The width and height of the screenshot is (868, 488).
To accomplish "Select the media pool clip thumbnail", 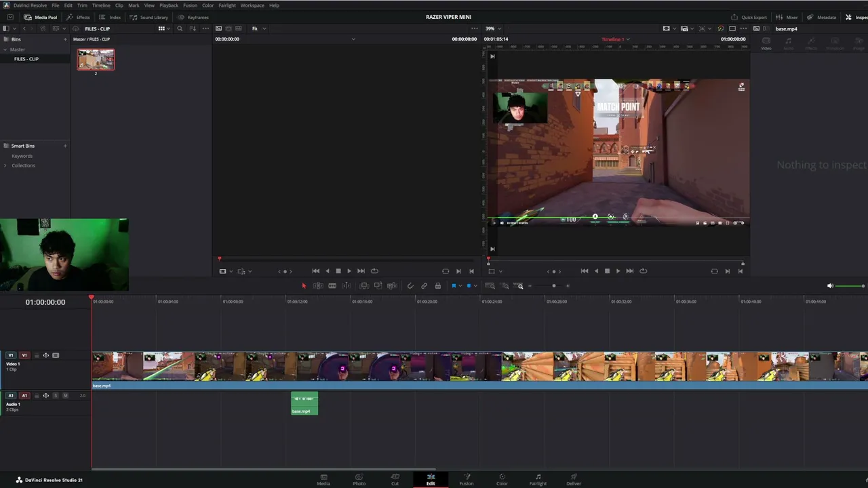I will click(x=96, y=60).
